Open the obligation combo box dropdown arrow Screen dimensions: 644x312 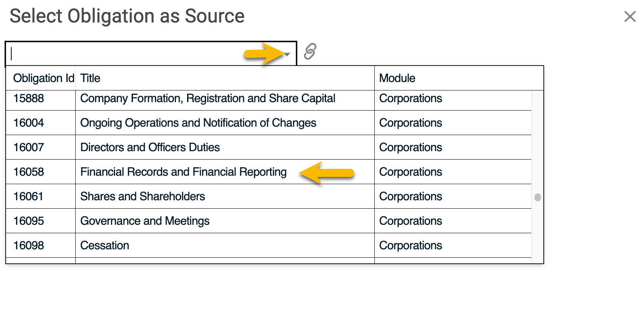tap(287, 54)
